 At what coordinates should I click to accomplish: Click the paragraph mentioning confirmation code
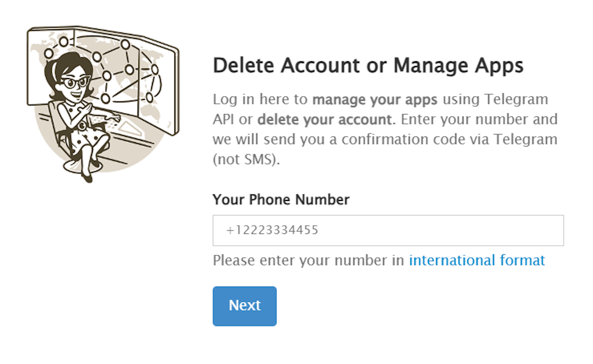(x=384, y=139)
